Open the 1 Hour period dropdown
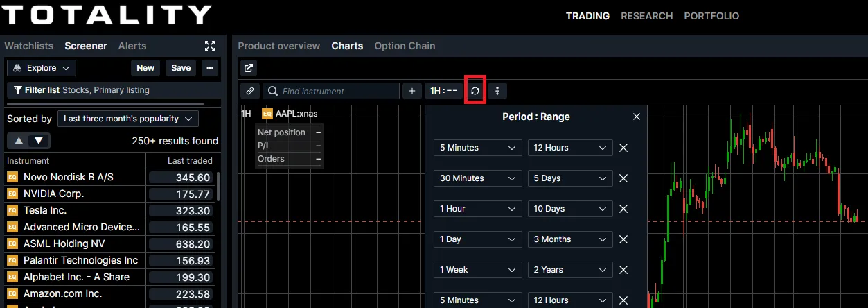The width and height of the screenshot is (868, 308). click(478, 209)
